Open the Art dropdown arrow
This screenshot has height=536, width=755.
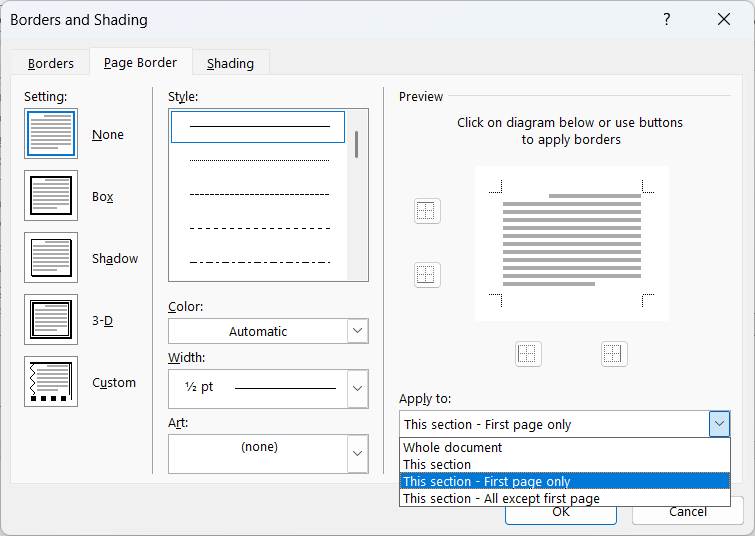click(357, 454)
